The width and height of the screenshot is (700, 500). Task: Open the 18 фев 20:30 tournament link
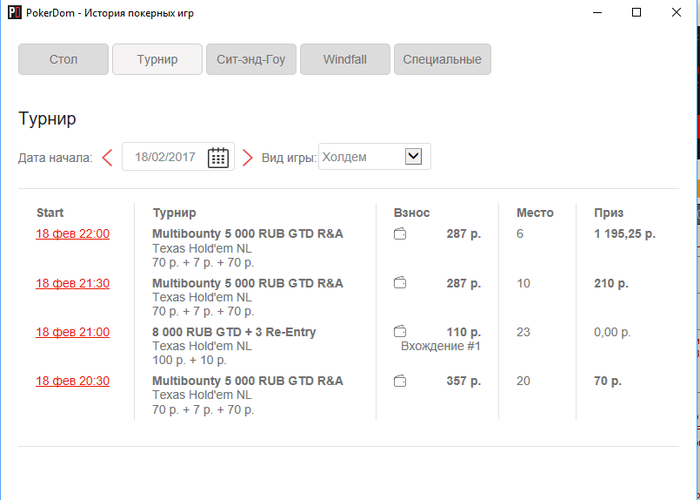coord(73,381)
